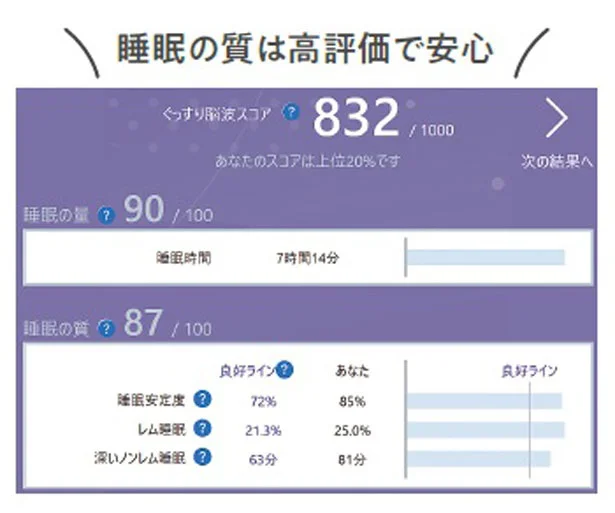Go to next result with chevron arrow

[557, 118]
